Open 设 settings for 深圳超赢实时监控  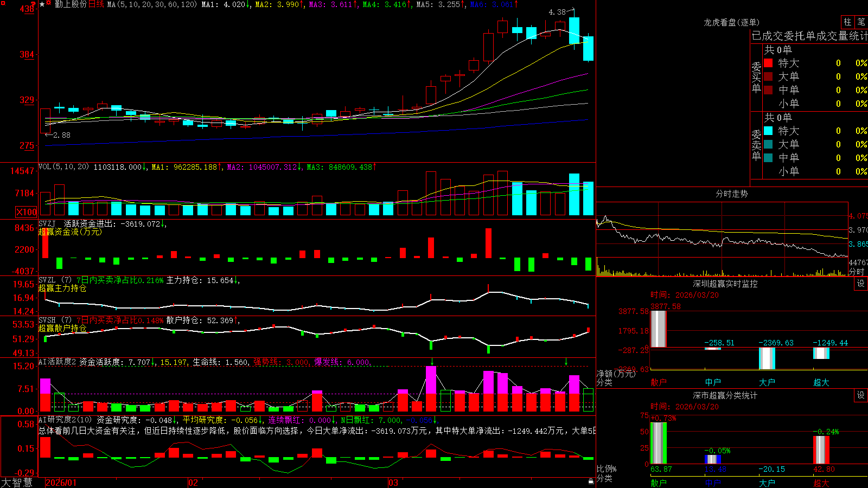[861, 284]
